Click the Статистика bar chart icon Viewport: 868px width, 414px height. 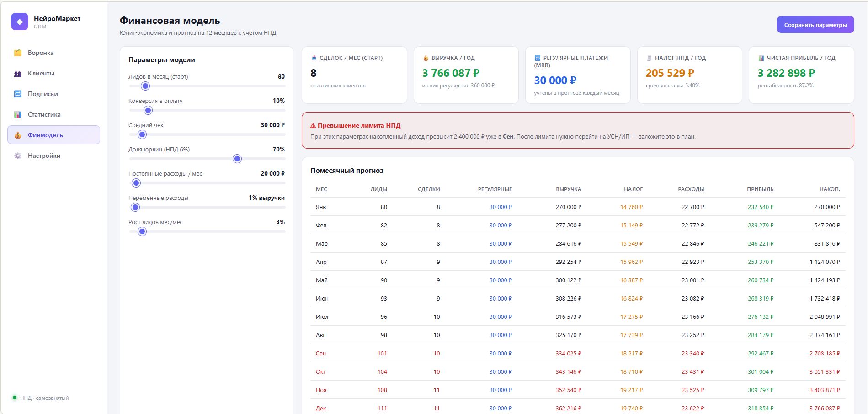(18, 114)
